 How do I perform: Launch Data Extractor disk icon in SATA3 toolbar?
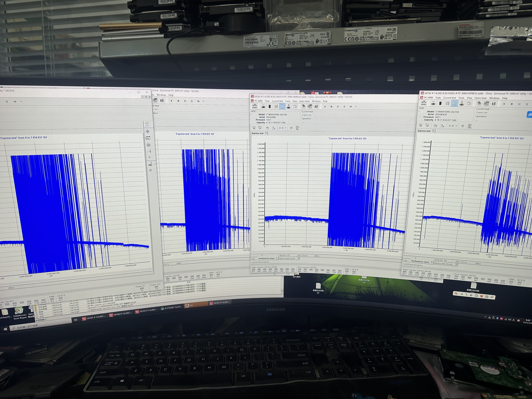(x=310, y=106)
